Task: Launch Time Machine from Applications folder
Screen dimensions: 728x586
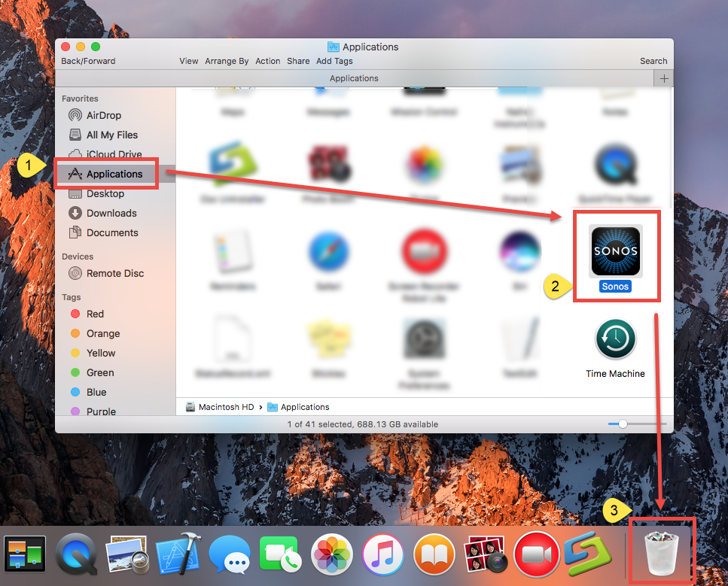Action: 615,339
